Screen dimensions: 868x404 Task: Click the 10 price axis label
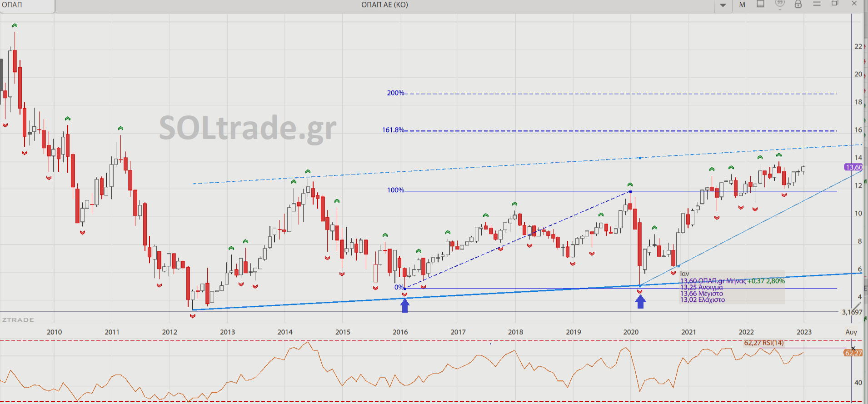[x=858, y=213]
